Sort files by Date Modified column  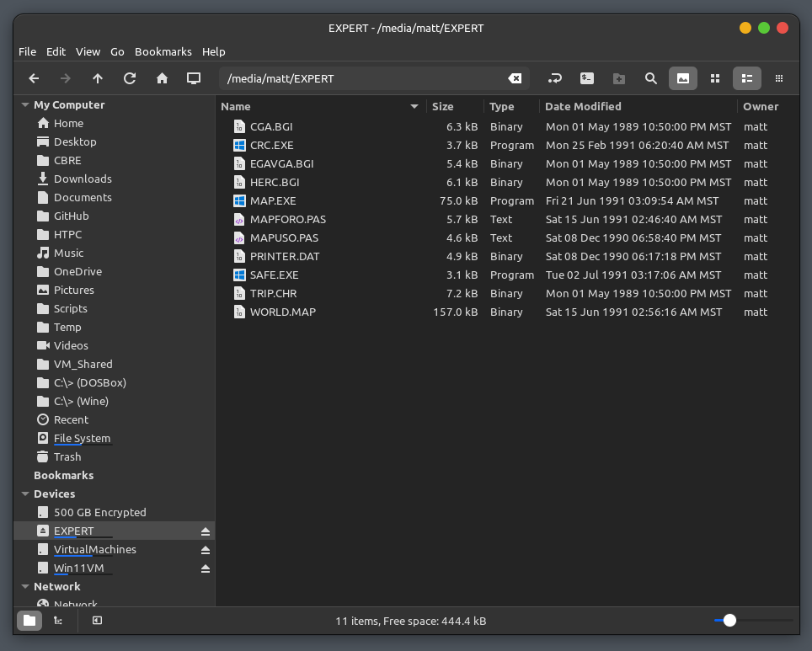coord(583,106)
